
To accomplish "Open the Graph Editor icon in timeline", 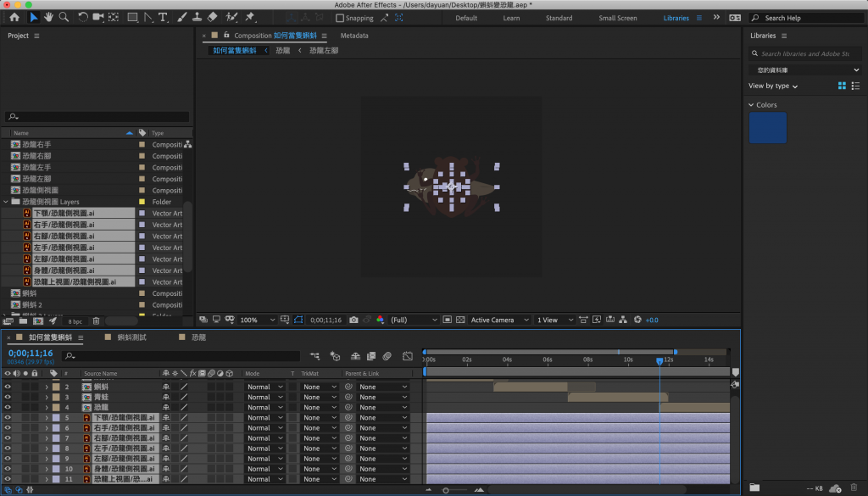I will coord(408,356).
